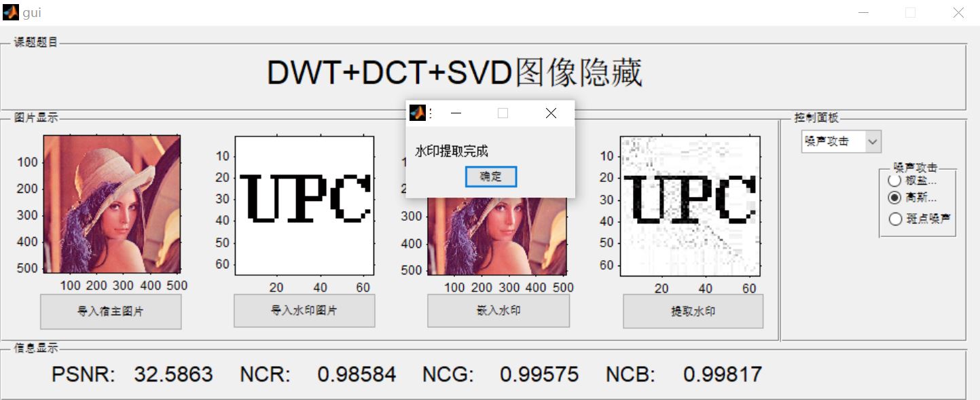This screenshot has height=400, width=980.
Task: Close the 水印提取完成 dialog
Action: click(490, 177)
